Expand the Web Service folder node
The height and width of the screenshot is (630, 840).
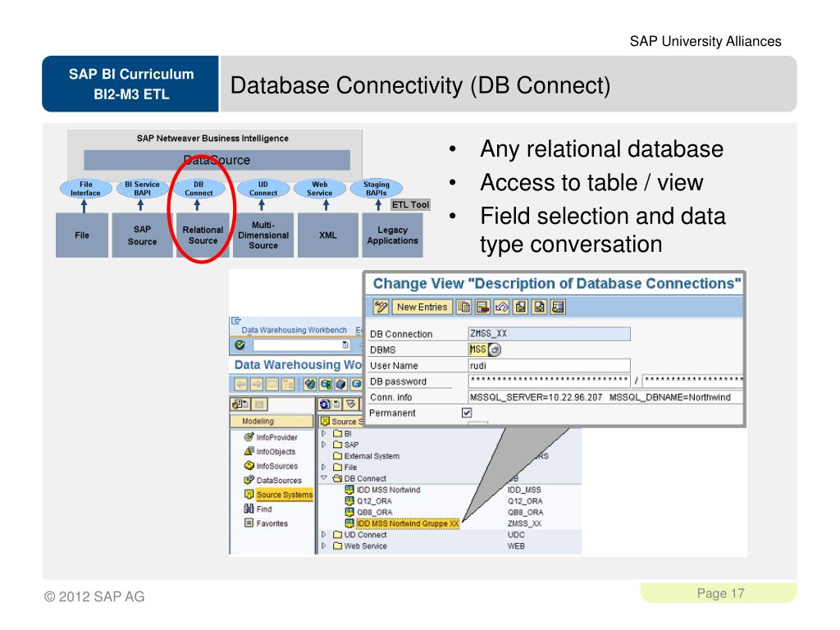[323, 546]
